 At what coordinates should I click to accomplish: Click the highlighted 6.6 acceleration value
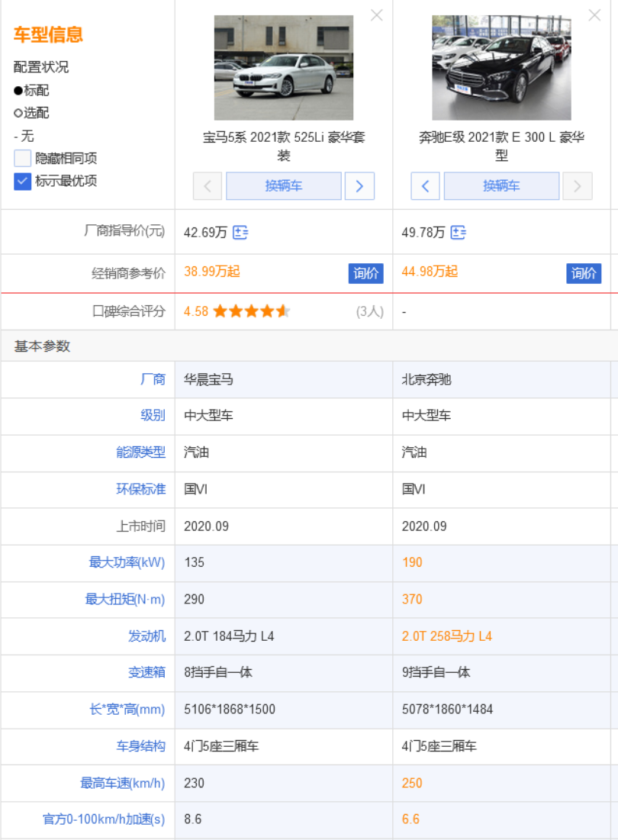pos(410,819)
